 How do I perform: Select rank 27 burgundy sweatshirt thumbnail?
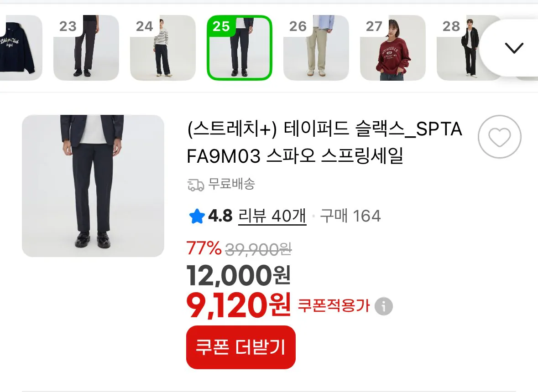[393, 47]
